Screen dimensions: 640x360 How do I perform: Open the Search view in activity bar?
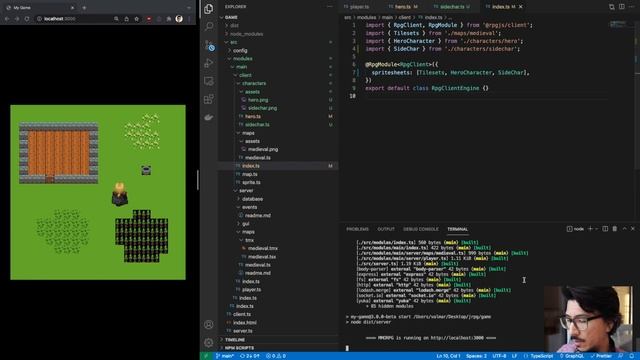[209, 27]
